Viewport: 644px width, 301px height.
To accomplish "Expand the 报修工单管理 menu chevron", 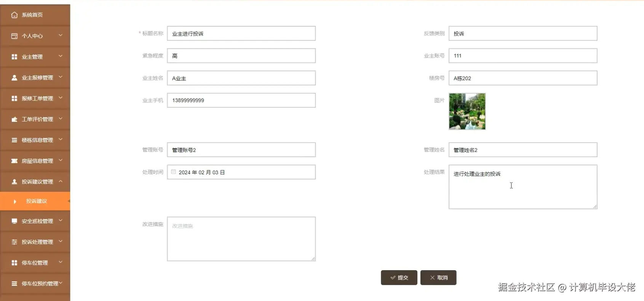I will point(61,98).
